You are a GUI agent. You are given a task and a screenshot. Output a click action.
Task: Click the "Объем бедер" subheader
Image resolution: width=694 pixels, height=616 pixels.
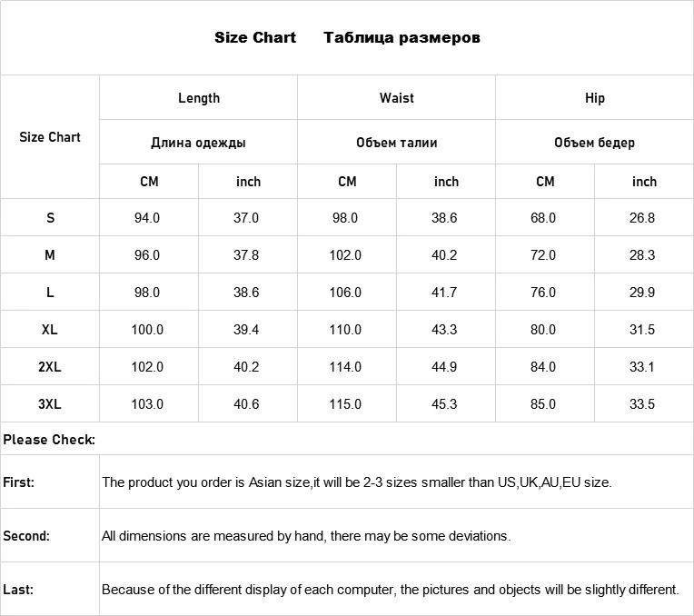[x=595, y=143]
